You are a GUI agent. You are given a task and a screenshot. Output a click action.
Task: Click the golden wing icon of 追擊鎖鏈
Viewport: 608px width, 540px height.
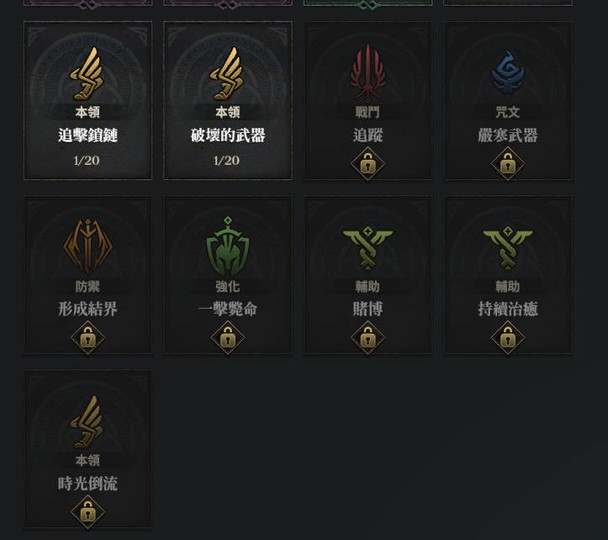[87, 74]
